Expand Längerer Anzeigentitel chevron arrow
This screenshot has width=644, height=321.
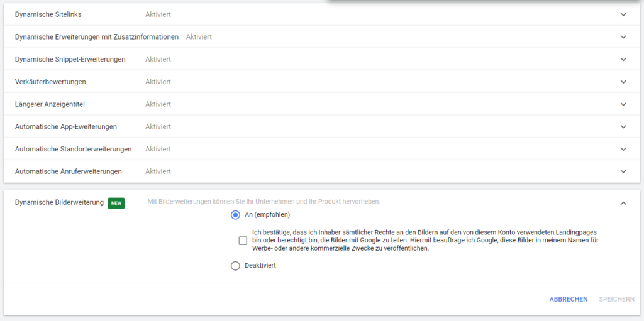pyautogui.click(x=623, y=104)
